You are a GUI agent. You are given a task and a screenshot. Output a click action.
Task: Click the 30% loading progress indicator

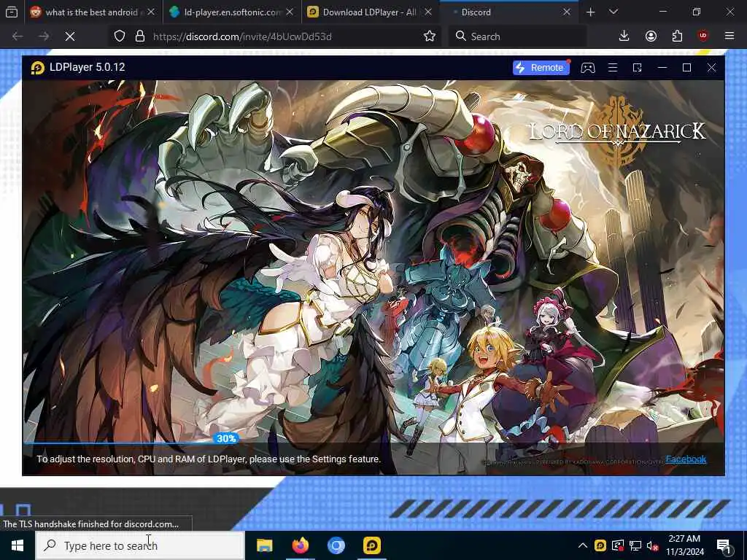coord(226,438)
